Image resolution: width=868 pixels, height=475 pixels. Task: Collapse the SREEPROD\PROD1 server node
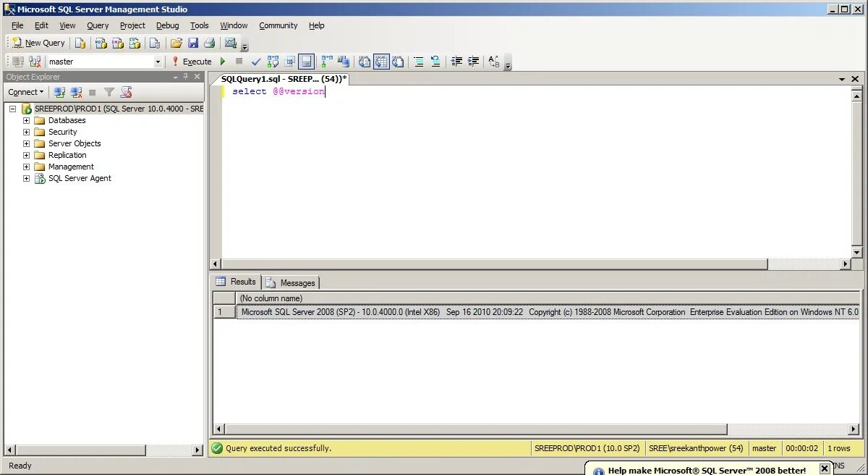click(12, 109)
